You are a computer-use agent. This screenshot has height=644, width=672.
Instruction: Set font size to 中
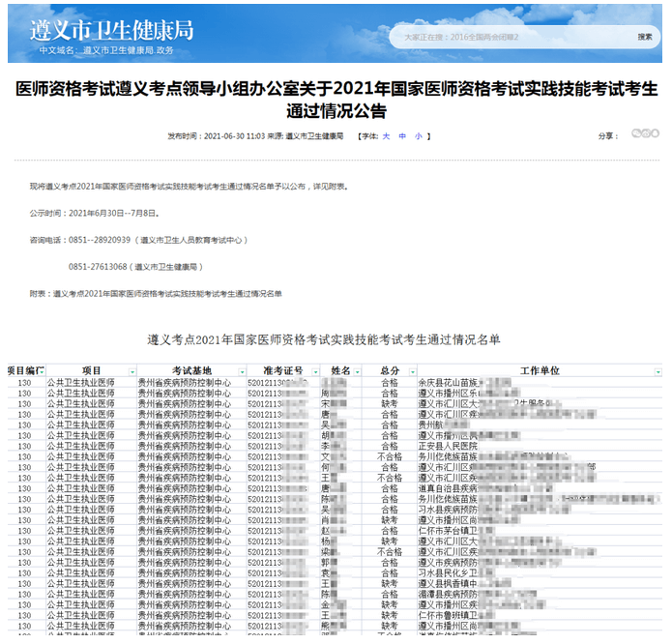click(x=402, y=136)
